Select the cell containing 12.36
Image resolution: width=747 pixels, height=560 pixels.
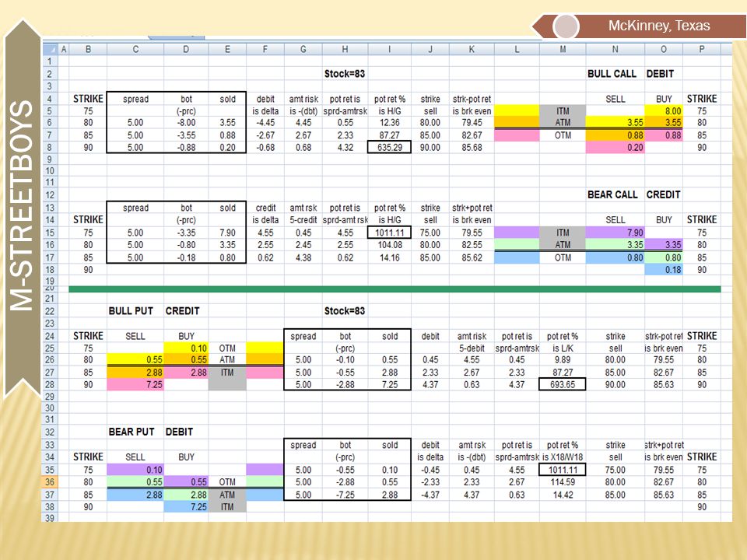point(389,123)
